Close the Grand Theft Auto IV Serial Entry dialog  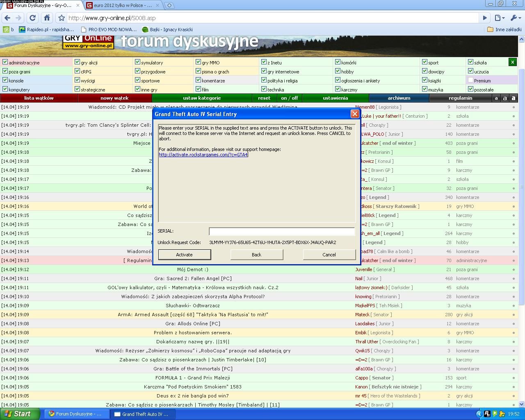(x=355, y=114)
